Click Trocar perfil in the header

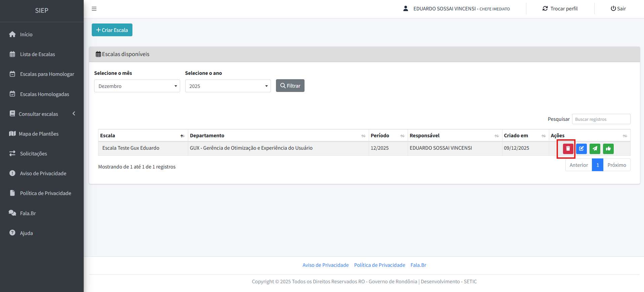[560, 9]
